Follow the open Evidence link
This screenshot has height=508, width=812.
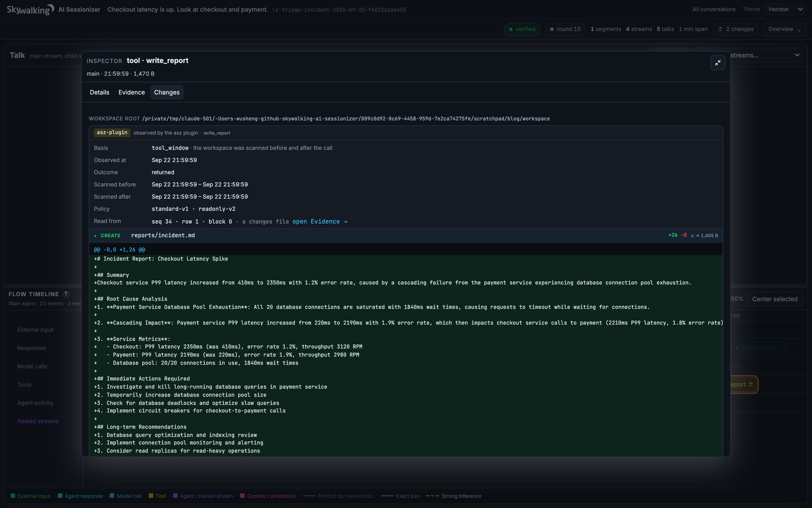[x=320, y=221]
